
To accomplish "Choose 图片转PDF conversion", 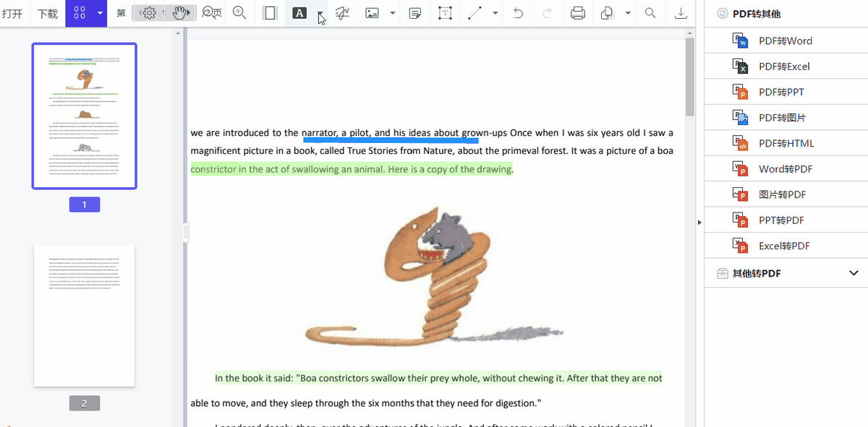I will point(787,195).
